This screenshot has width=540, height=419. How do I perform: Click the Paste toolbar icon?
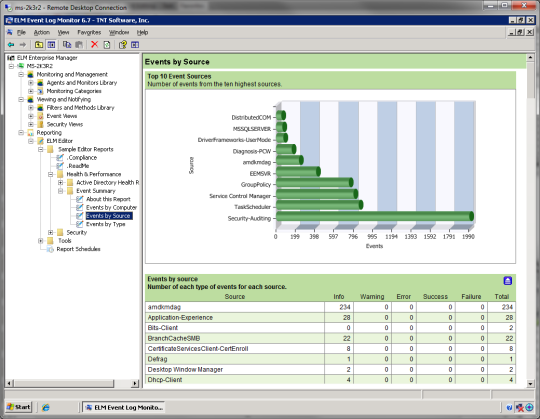[x=79, y=45]
